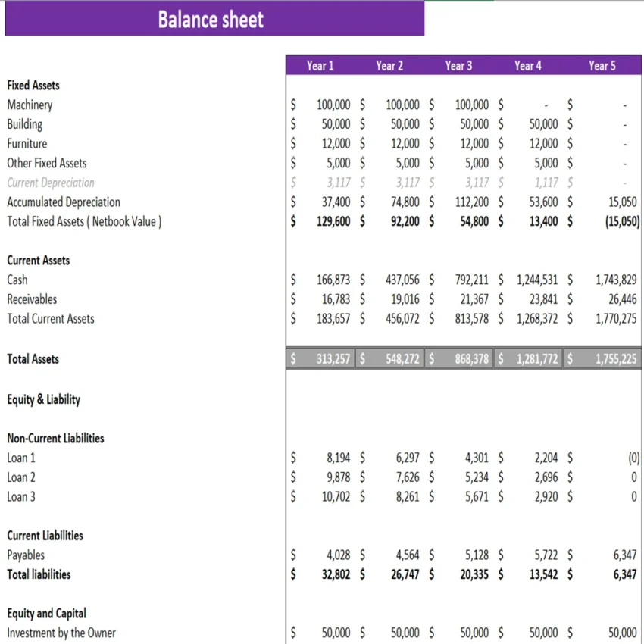Click the Payables row label
Viewport: 644px width, 644px height.
(26, 555)
